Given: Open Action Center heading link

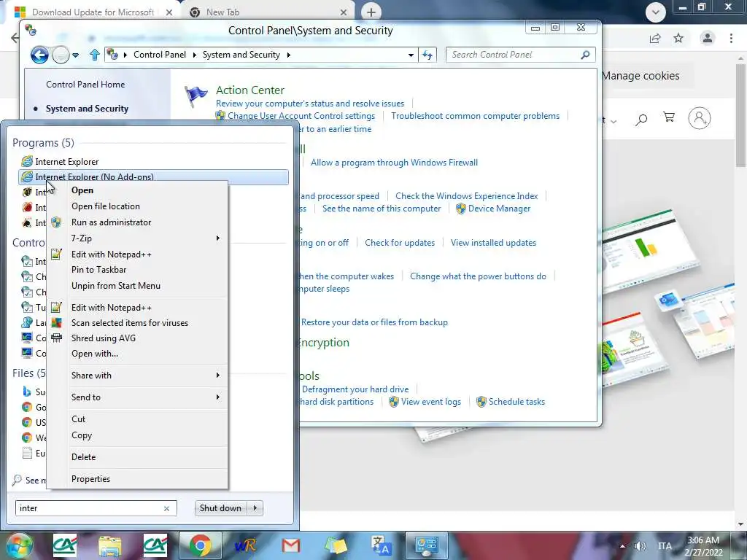Looking at the screenshot, I should (x=250, y=90).
